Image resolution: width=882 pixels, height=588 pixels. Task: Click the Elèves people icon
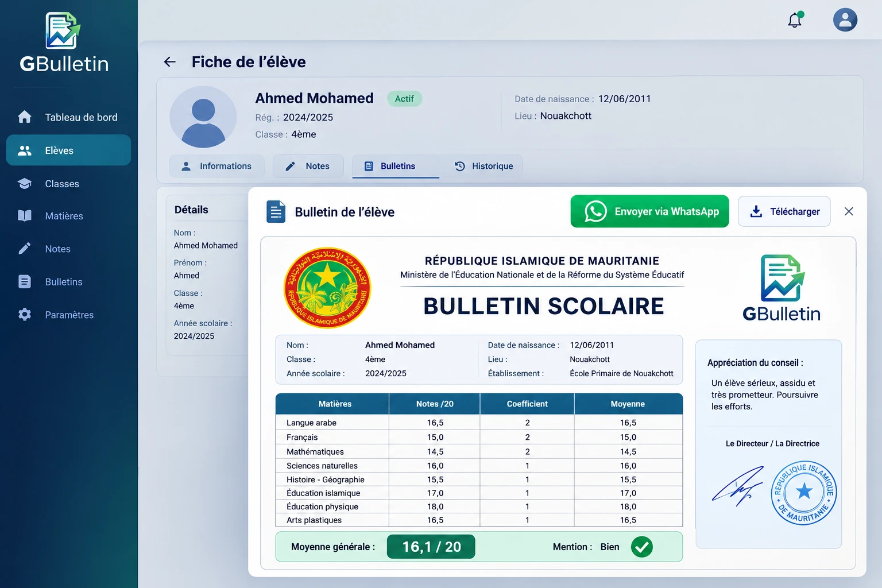tap(25, 150)
